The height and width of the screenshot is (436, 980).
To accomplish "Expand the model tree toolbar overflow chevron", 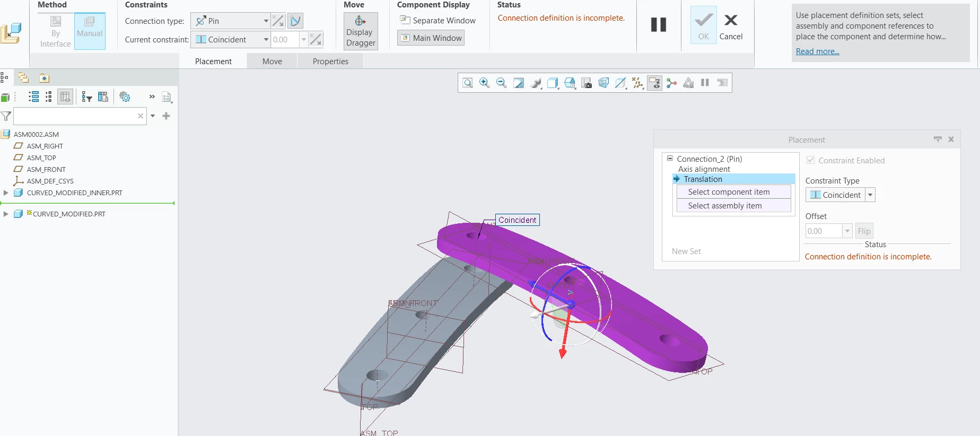I will coord(152,97).
